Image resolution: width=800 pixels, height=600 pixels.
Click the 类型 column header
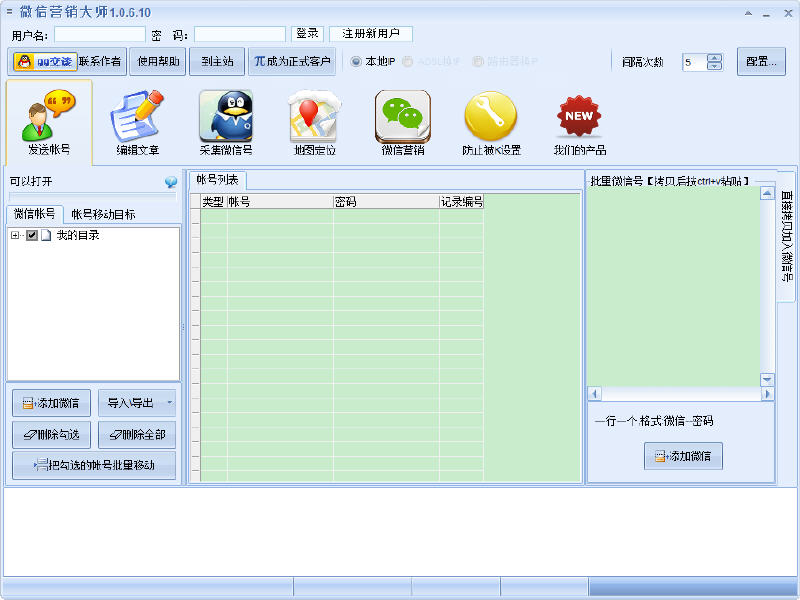(x=213, y=202)
